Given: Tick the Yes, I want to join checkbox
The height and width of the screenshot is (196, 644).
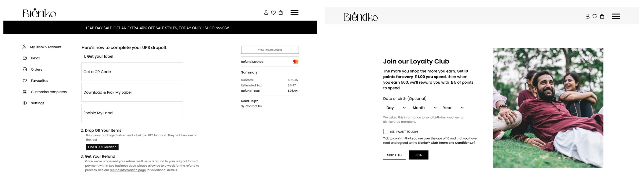Looking at the screenshot, I should [385, 131].
